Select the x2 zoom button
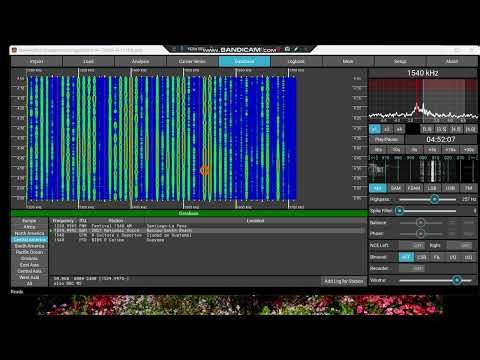This screenshot has height=360, width=480. pos(387,129)
